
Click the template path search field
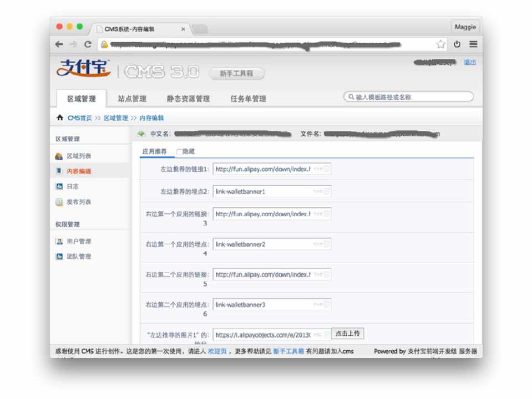coord(411,97)
